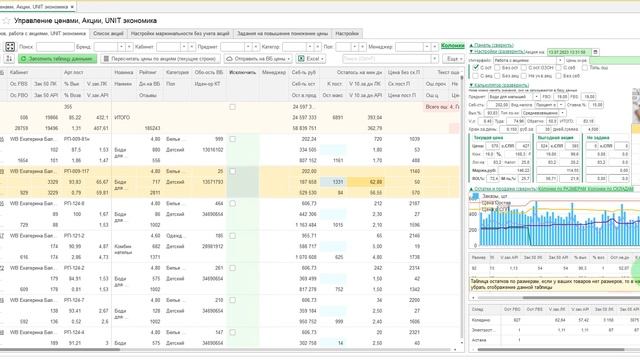Open the Вид налога dropdown in calculator
This screenshot has height=360, width=640.
(x=561, y=105)
